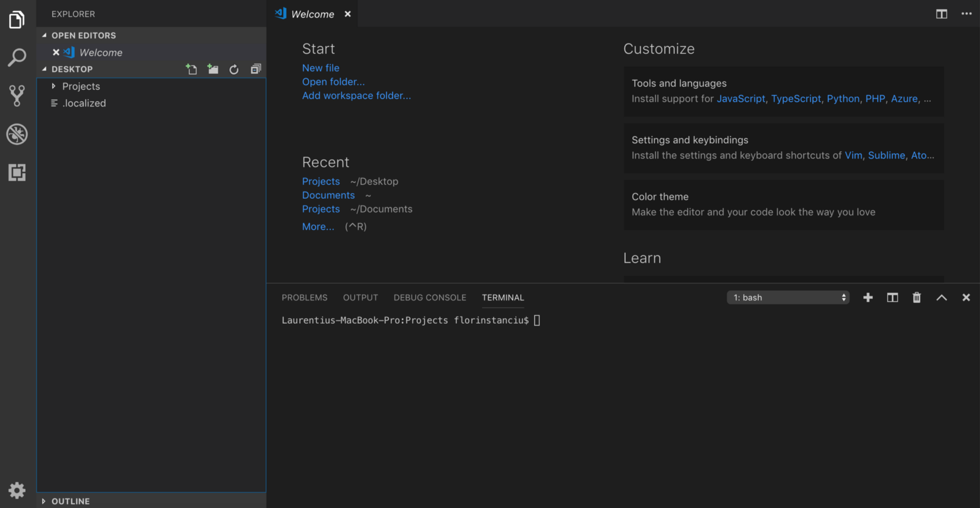This screenshot has width=980, height=508.
Task: Expand the Outline section
Action: (70, 501)
